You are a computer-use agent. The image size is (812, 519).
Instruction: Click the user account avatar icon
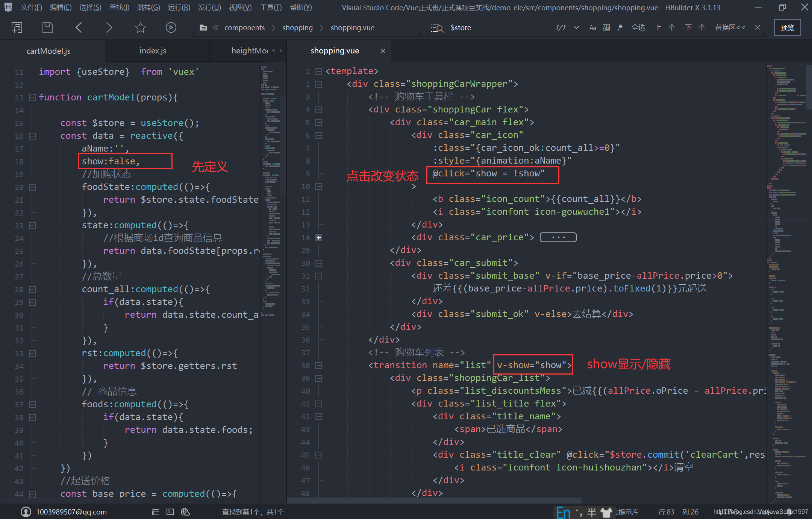(x=26, y=511)
